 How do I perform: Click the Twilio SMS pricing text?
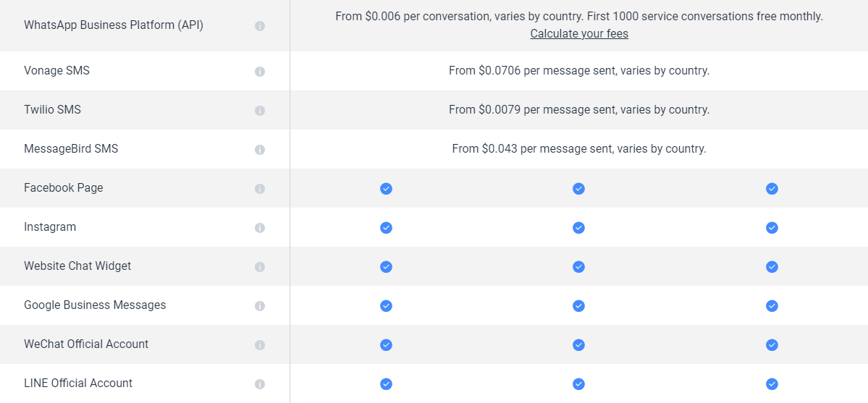579,109
